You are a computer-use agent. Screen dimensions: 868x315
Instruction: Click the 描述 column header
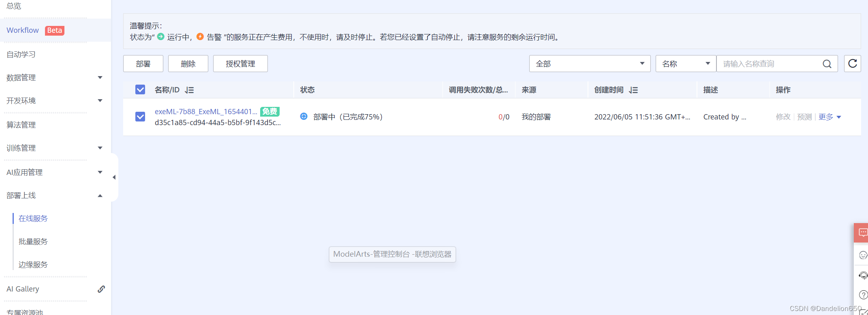710,90
